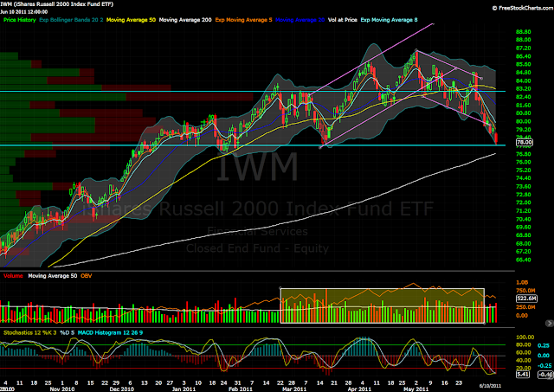The width and height of the screenshot is (554, 392).
Task: Select the OBV indicator label
Action: click(x=86, y=276)
